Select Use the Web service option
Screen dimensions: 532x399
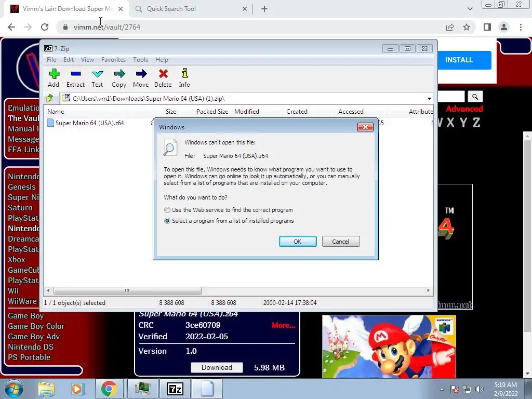(x=229, y=210)
